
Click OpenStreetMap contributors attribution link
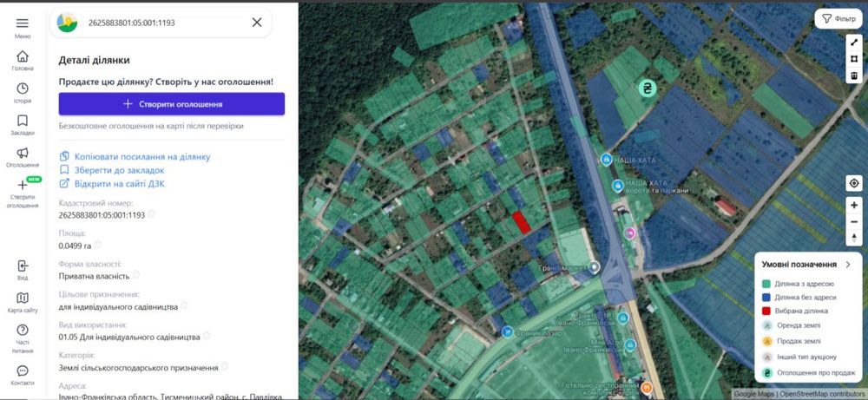(x=822, y=394)
